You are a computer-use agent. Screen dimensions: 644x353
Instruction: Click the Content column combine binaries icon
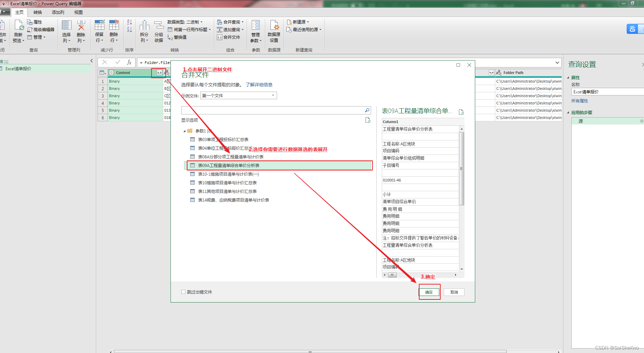tap(159, 73)
